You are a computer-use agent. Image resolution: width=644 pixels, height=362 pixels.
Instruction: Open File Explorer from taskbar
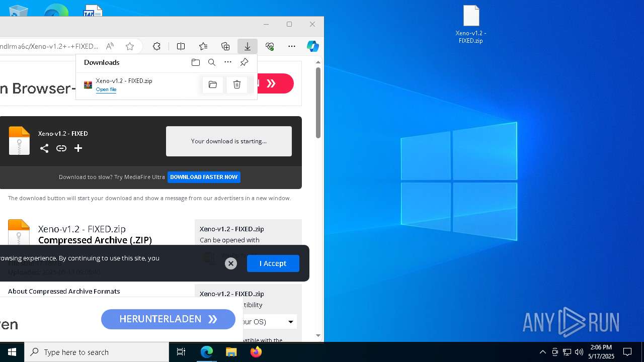point(231,352)
